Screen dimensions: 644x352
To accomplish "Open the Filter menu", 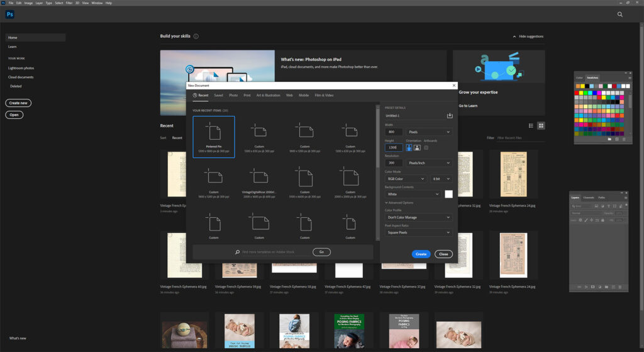I will pos(69,3).
